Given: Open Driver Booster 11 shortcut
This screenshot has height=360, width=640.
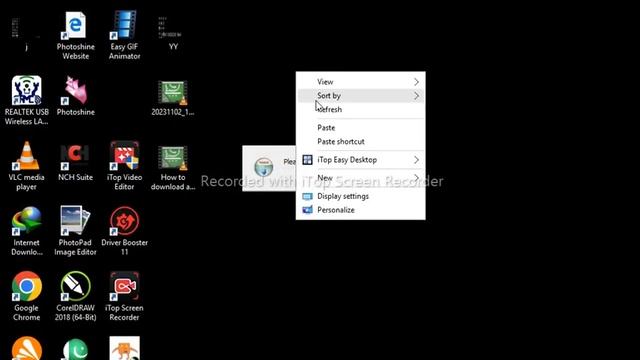Looking at the screenshot, I should (x=124, y=231).
